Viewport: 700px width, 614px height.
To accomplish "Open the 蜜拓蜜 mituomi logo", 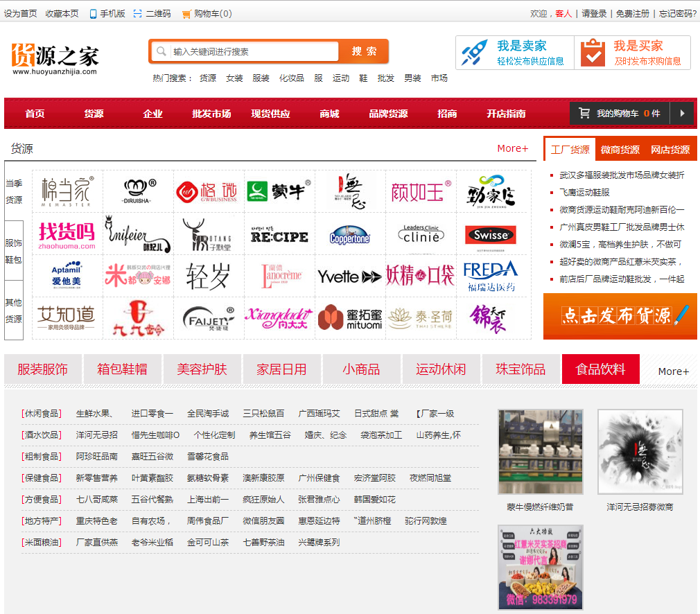I will pos(350,318).
